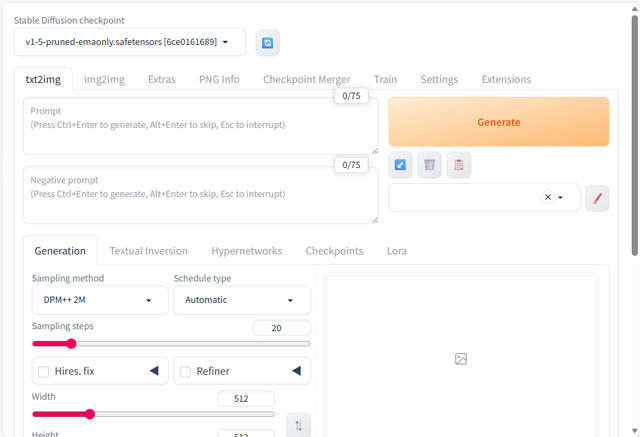Screen dimensions: 640x437
Task: Clear selected styles with the X icon
Action: (548, 198)
